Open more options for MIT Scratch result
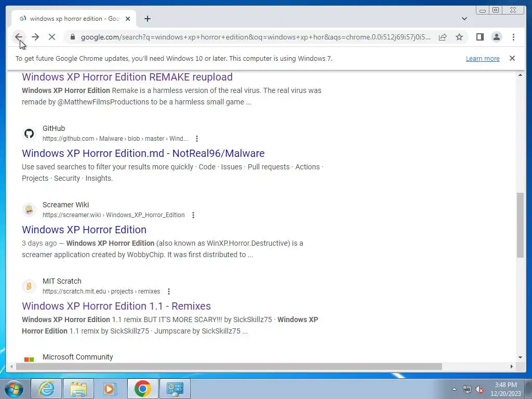 coord(169,291)
